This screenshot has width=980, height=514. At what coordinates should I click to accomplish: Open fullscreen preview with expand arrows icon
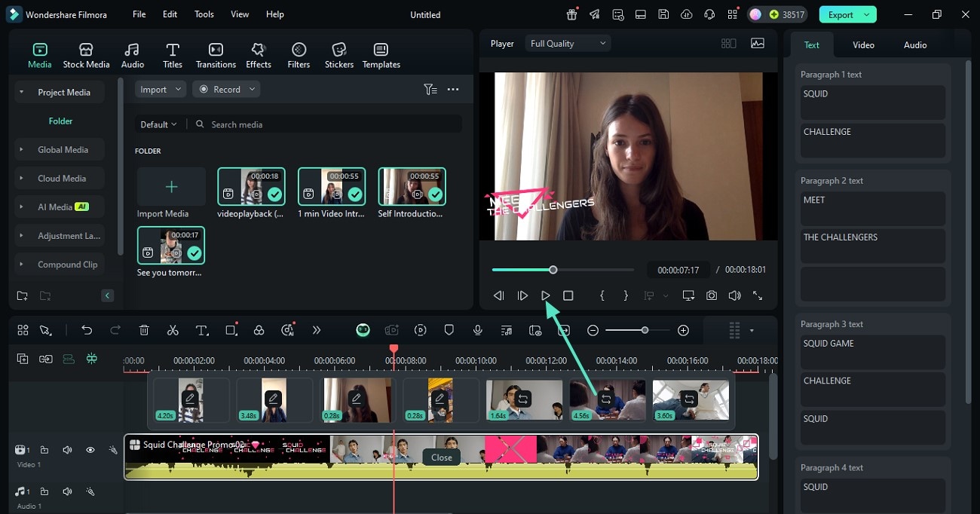pos(758,295)
